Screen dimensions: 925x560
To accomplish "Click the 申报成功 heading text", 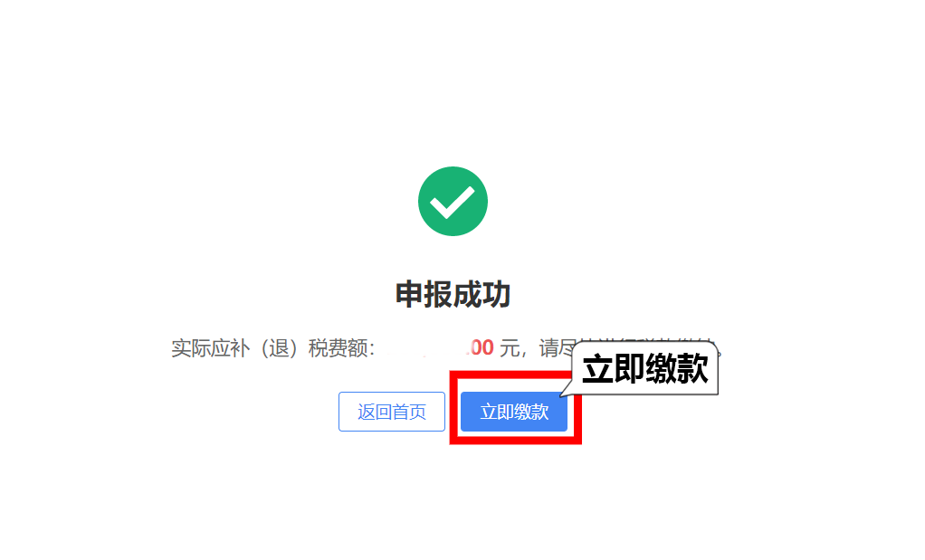I will coord(453,294).
